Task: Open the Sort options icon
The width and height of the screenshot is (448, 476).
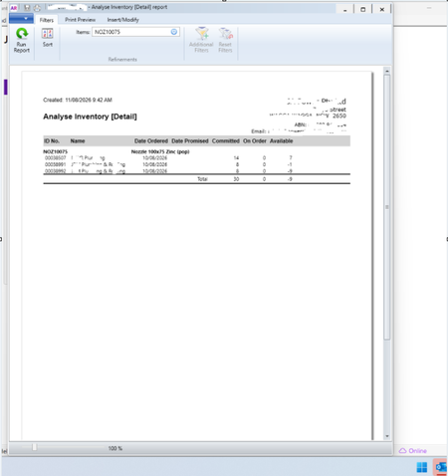Action: (x=47, y=37)
